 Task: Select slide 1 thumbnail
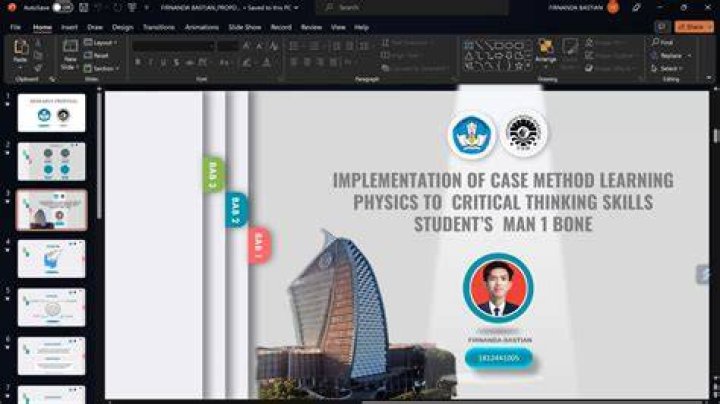51,113
